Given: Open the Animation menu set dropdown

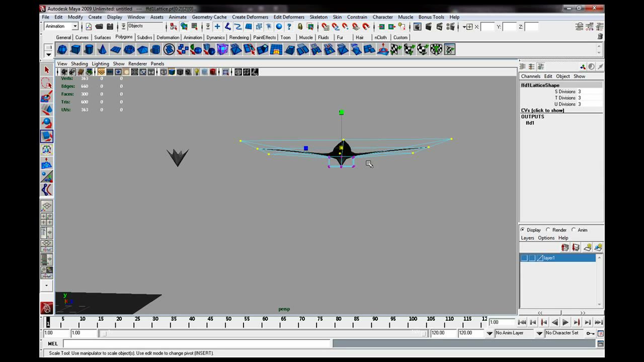Looking at the screenshot, I should pos(61,26).
